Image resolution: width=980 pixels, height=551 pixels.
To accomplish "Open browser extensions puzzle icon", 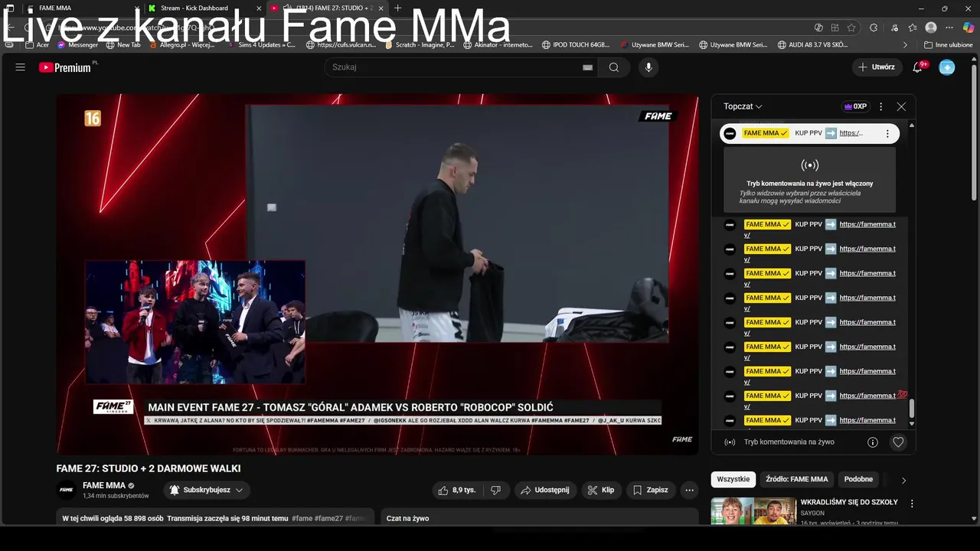I will tap(874, 28).
